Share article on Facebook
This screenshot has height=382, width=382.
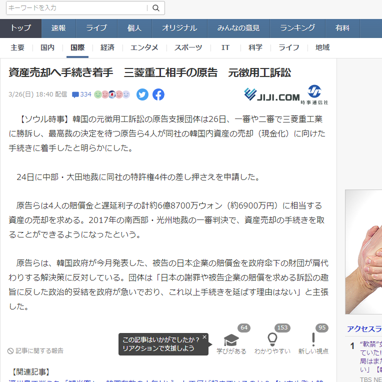click(x=159, y=95)
